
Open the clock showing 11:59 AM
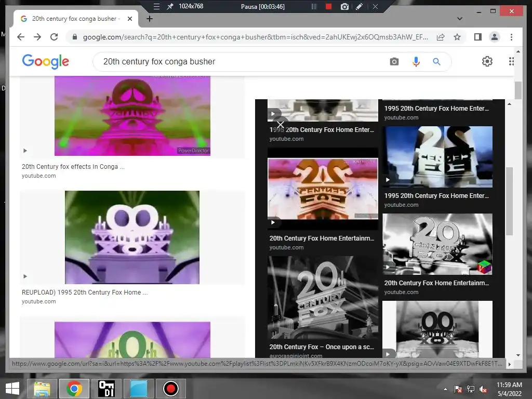tap(509, 389)
